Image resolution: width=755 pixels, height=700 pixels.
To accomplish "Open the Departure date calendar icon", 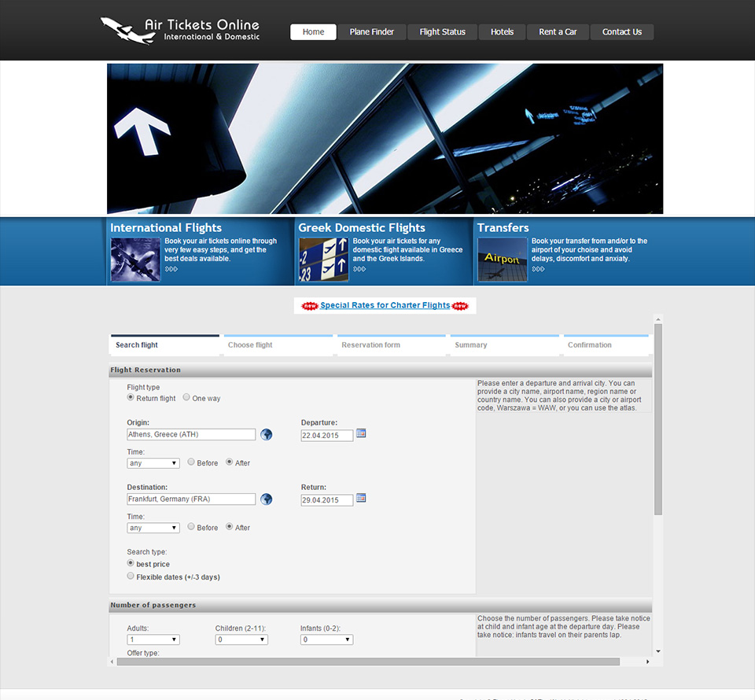I will [361, 433].
